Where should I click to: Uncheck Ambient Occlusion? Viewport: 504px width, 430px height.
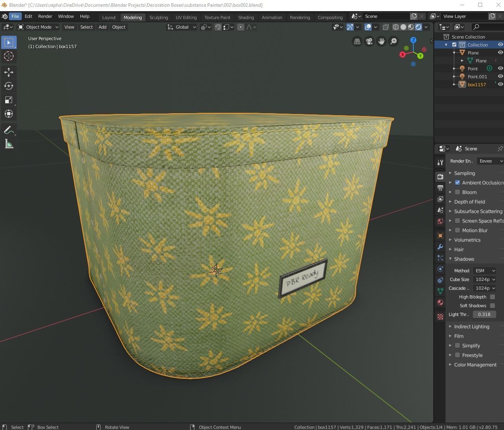pos(457,182)
